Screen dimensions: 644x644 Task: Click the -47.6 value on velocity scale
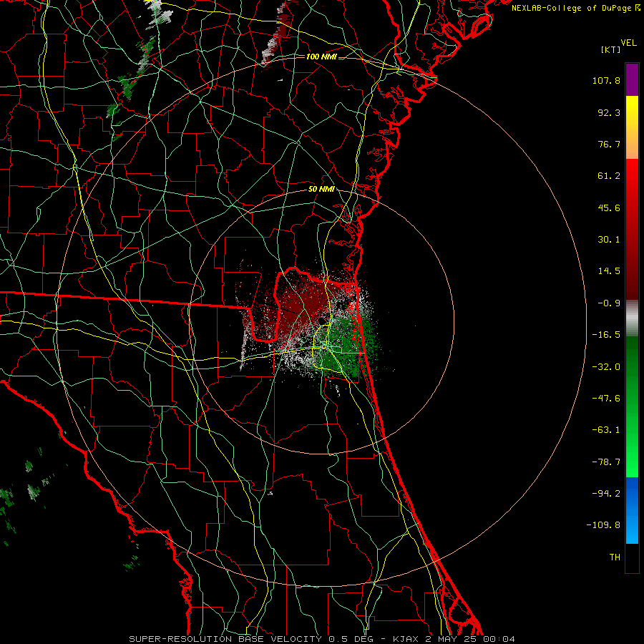point(606,398)
